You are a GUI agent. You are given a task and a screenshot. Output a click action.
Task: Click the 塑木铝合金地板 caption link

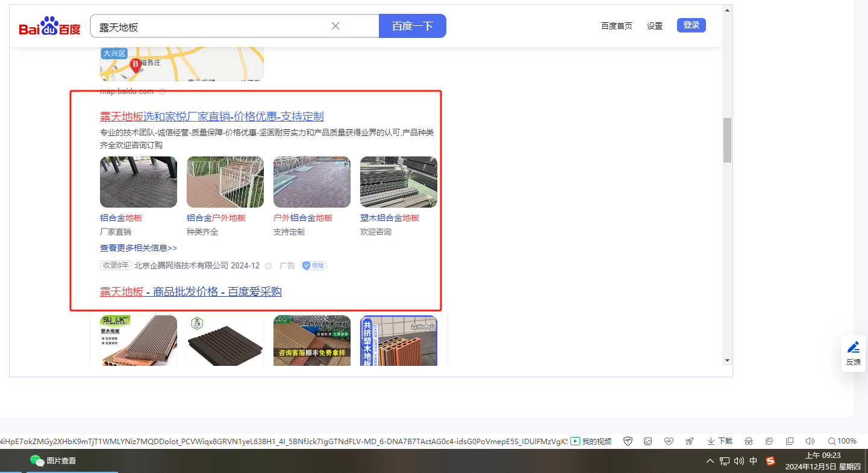pyautogui.click(x=390, y=218)
